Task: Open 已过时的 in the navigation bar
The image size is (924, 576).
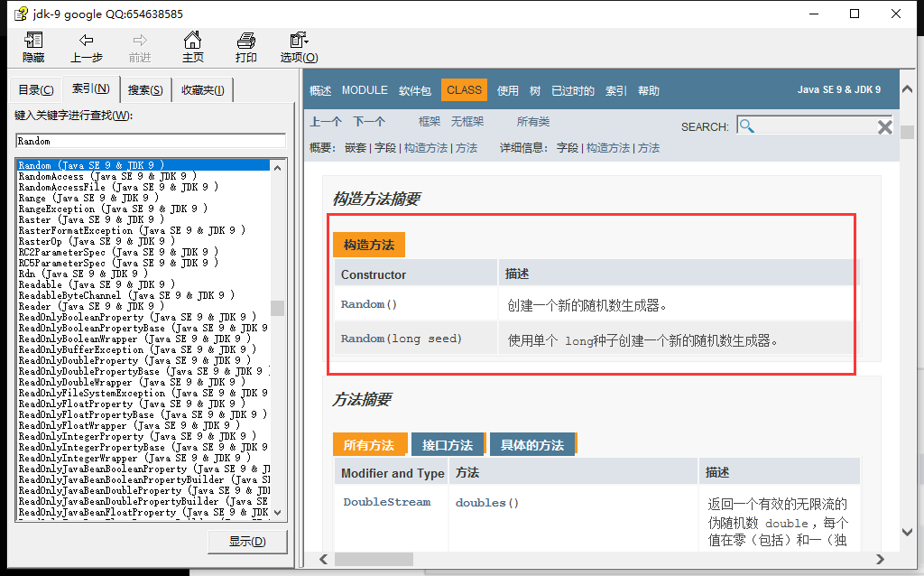Action: click(573, 91)
